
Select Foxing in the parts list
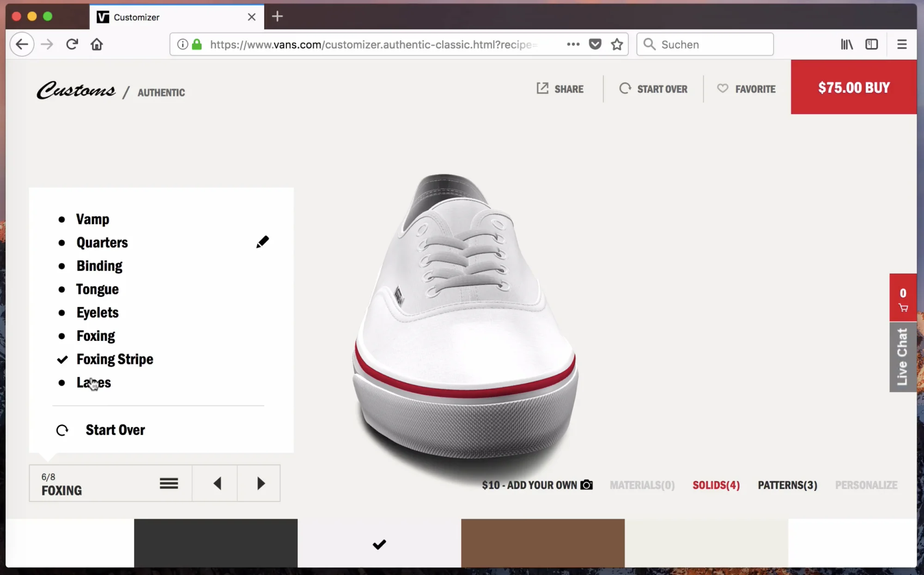pyautogui.click(x=96, y=336)
